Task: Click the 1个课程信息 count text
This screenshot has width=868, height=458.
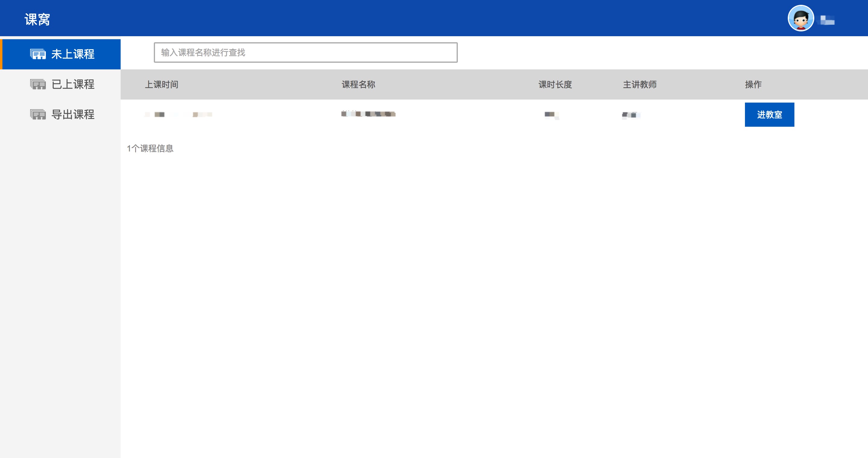Action: pos(150,148)
